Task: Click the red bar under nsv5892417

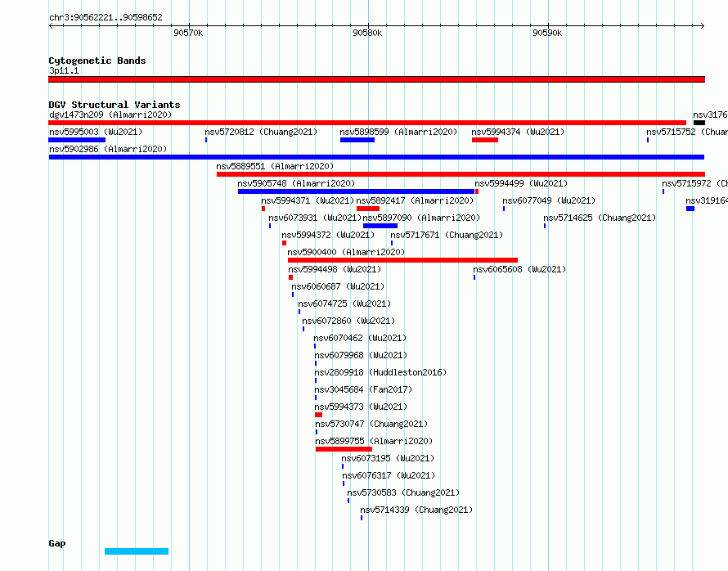Action: click(368, 209)
